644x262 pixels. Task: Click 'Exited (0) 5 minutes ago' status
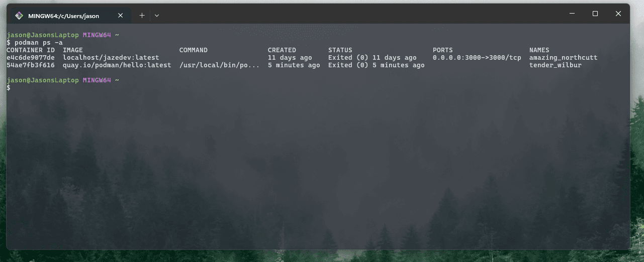pyautogui.click(x=377, y=65)
